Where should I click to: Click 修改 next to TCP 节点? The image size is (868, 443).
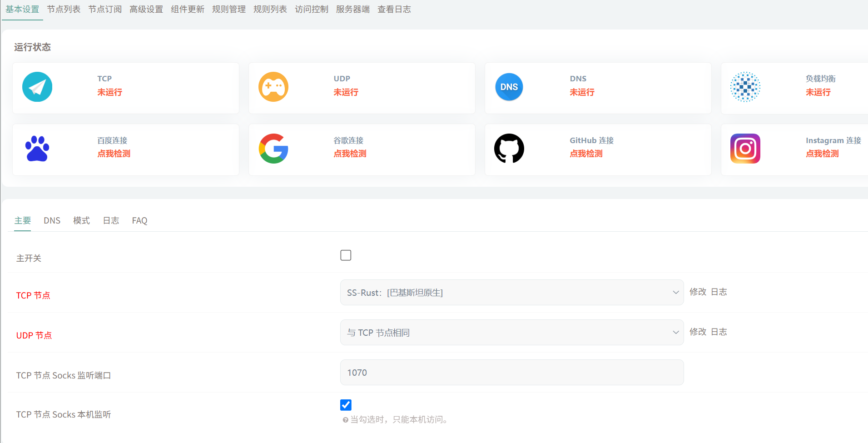(x=698, y=292)
